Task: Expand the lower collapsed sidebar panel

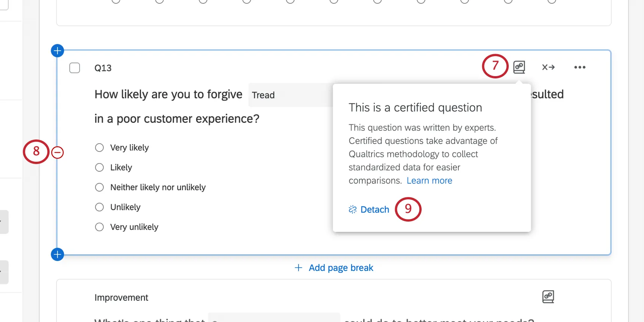Action: (x=4, y=272)
